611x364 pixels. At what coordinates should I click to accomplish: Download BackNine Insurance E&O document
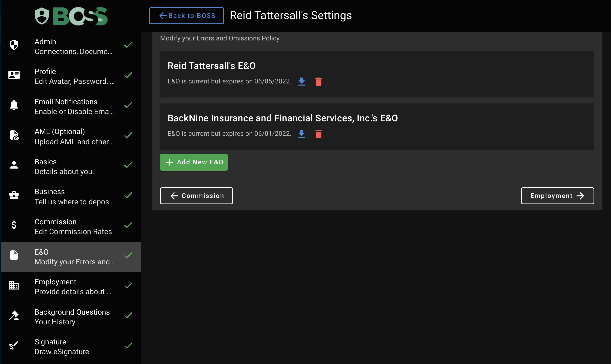[x=301, y=134]
